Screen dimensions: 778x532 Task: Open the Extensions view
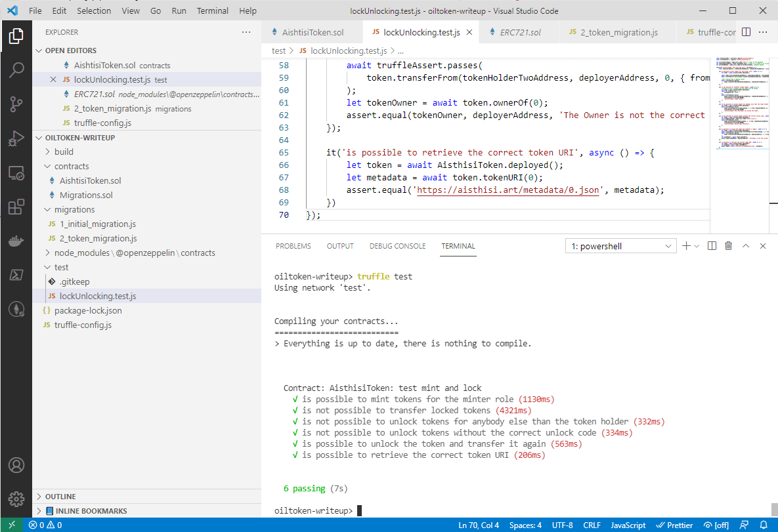click(x=16, y=207)
